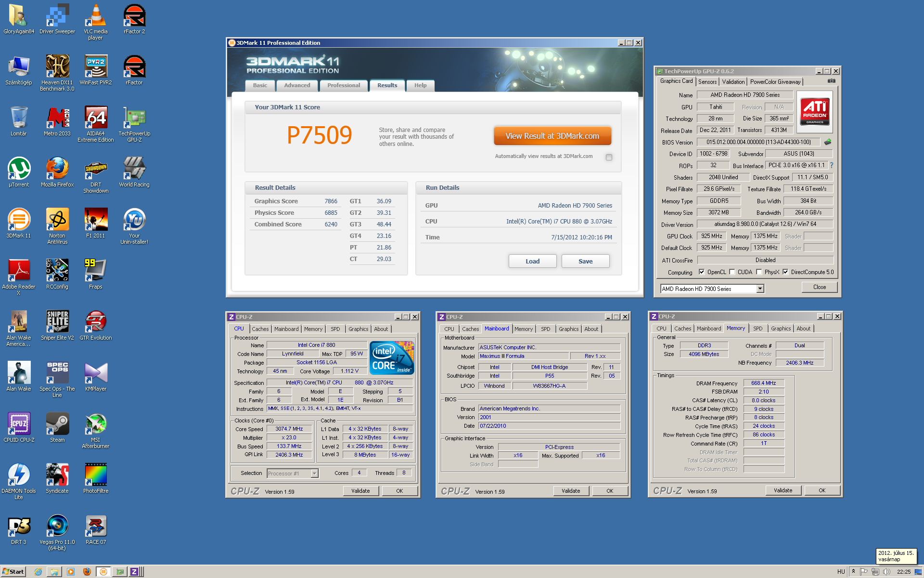The image size is (924, 578).
Task: Open the SPD tab in Memory CPU-Z window
Action: point(757,328)
